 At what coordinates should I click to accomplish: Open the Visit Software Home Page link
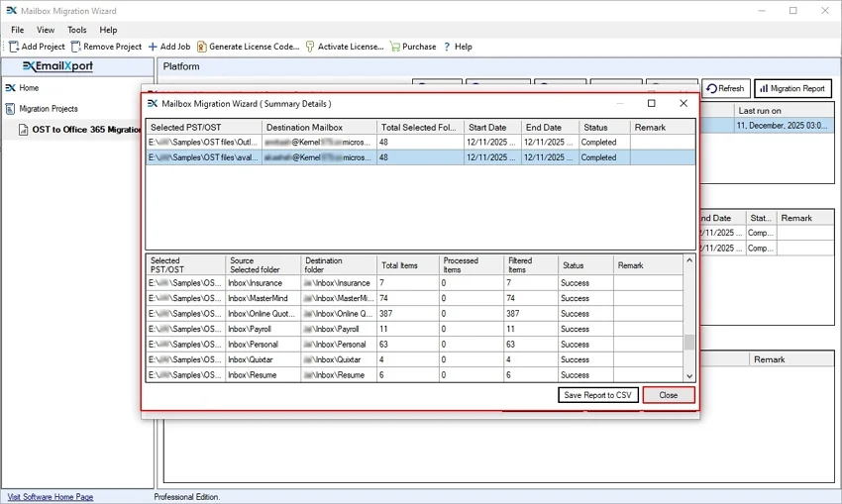click(x=51, y=497)
